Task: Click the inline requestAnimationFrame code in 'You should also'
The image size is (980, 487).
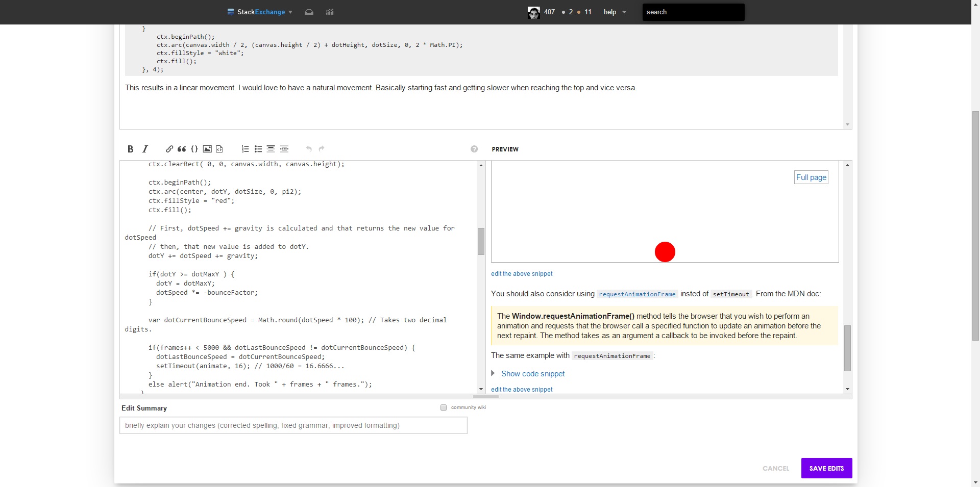Action: click(637, 294)
